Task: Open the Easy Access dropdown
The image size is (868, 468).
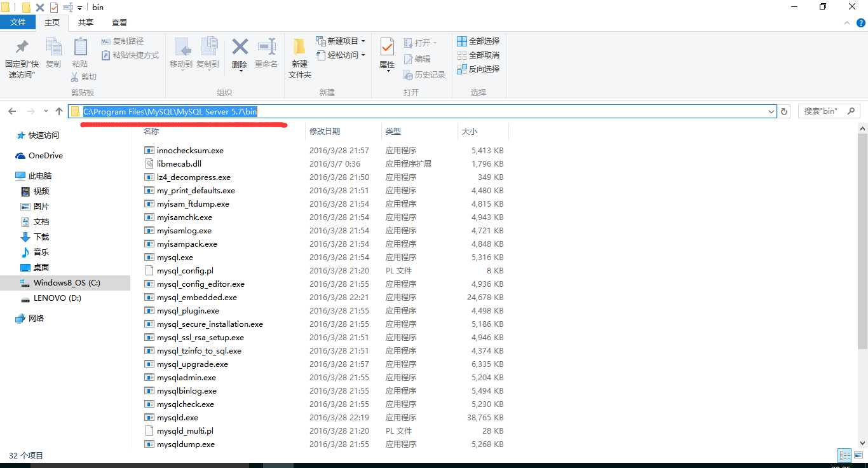Action: coord(340,55)
